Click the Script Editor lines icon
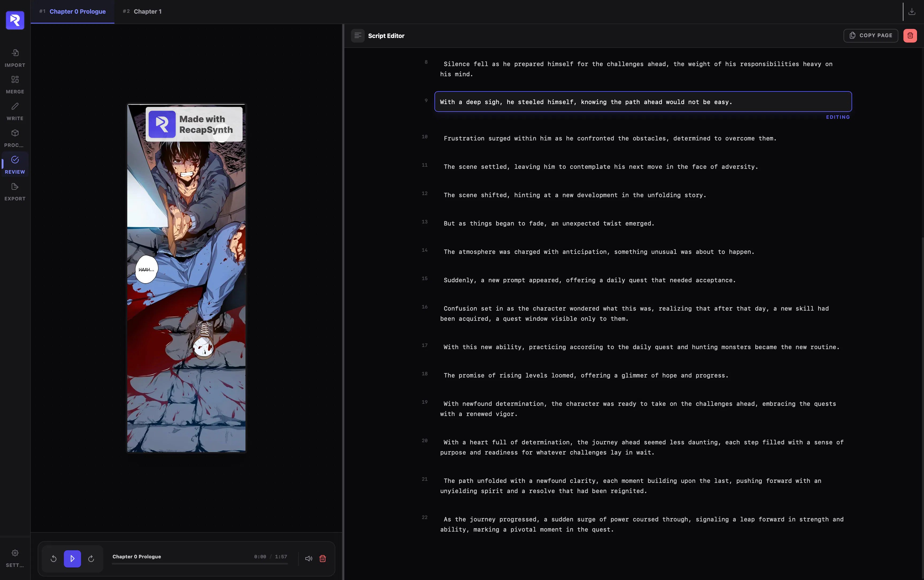Screen dimensions: 924x580 pos(357,36)
